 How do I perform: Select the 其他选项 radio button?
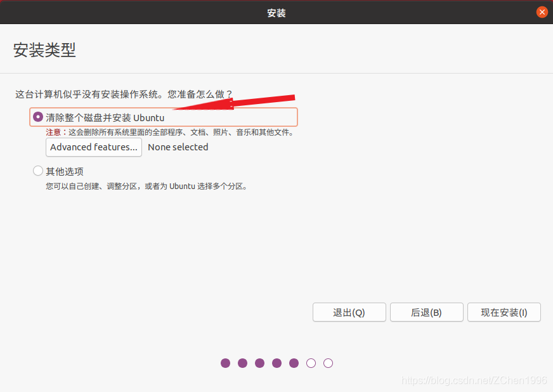point(38,171)
